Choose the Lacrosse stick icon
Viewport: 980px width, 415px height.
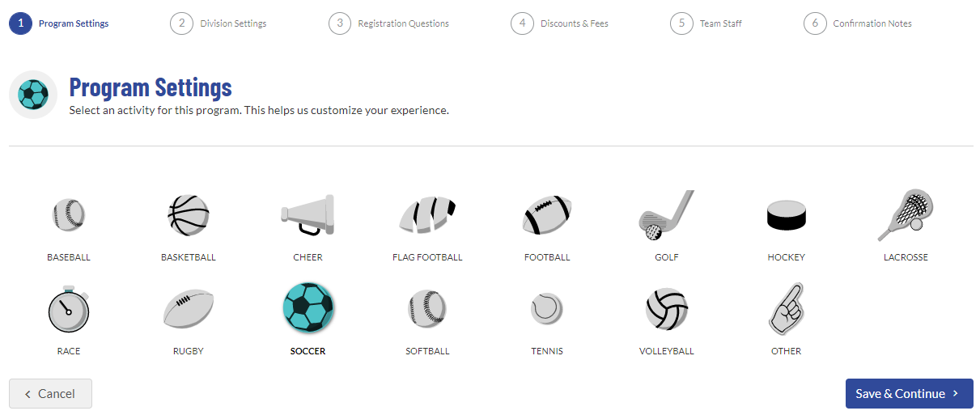click(906, 215)
